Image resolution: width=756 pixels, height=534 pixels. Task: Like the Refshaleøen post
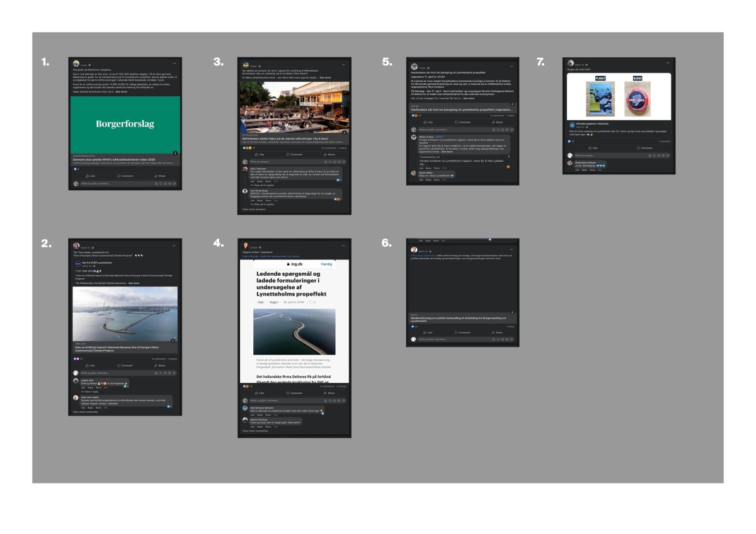point(260,154)
